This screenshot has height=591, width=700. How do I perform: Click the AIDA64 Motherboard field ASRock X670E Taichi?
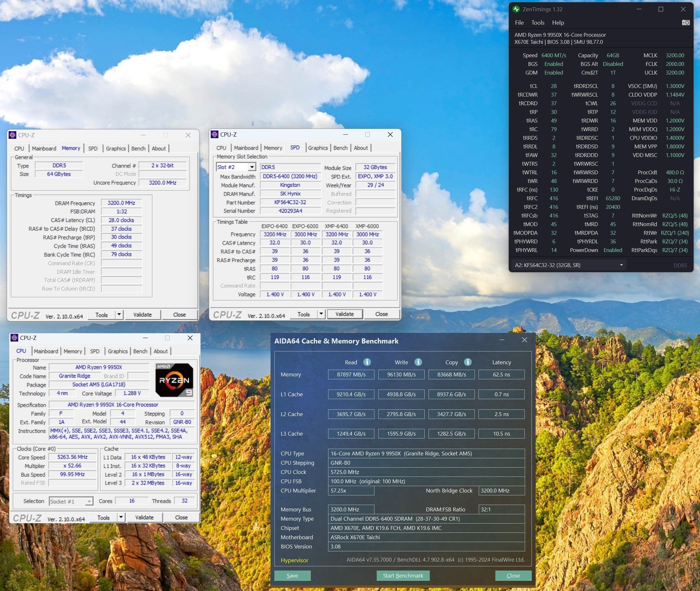(x=426, y=537)
